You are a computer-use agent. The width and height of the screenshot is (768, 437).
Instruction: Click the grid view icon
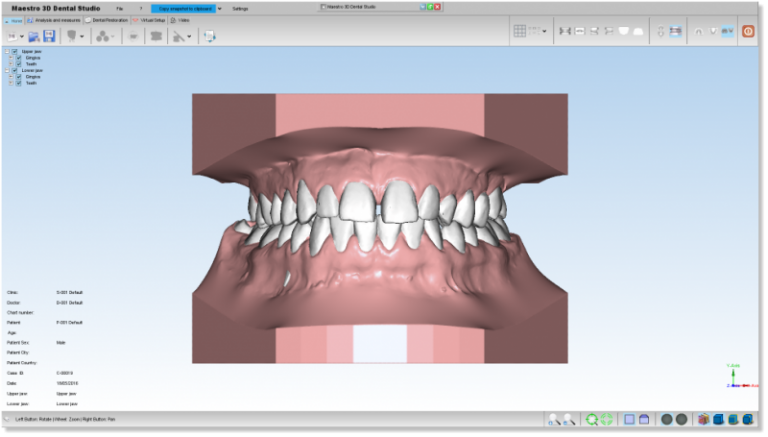coord(520,31)
